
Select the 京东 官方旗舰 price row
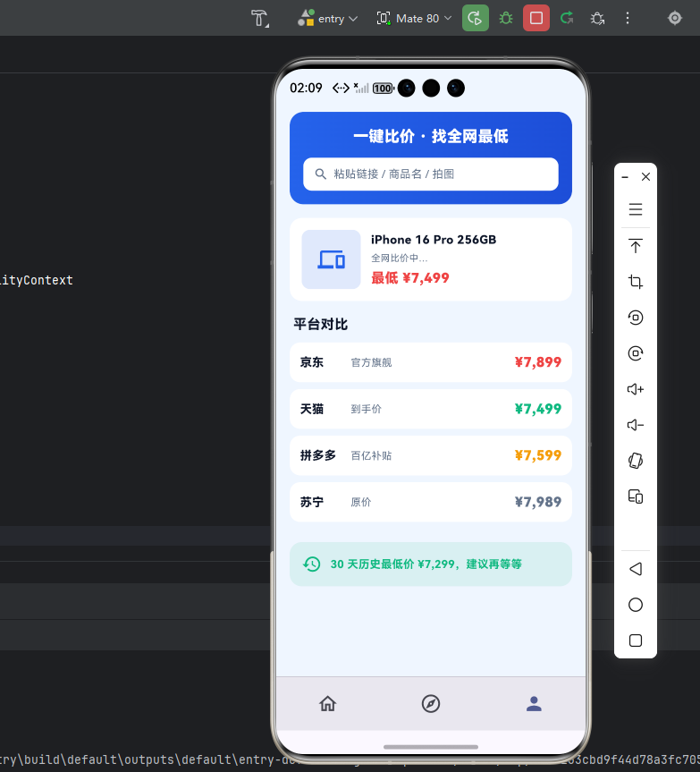(x=430, y=362)
